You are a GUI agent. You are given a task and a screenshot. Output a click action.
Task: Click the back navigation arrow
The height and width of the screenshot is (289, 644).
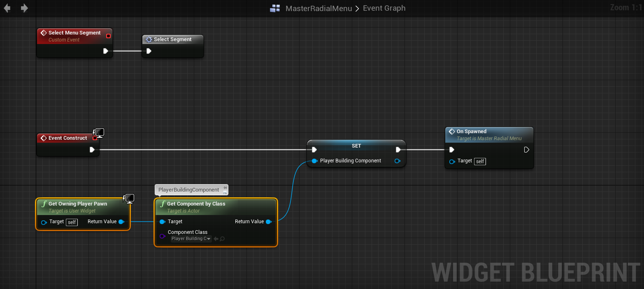(7, 8)
